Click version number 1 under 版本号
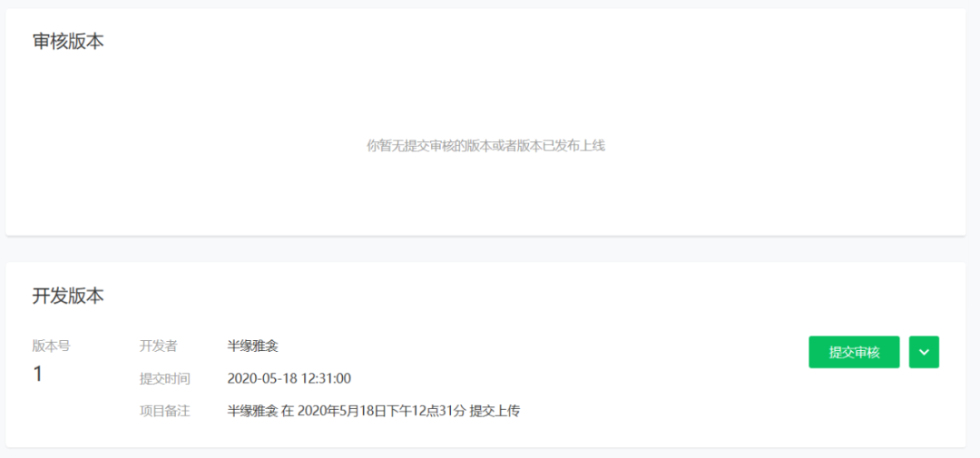Image resolution: width=980 pixels, height=458 pixels. (x=37, y=375)
